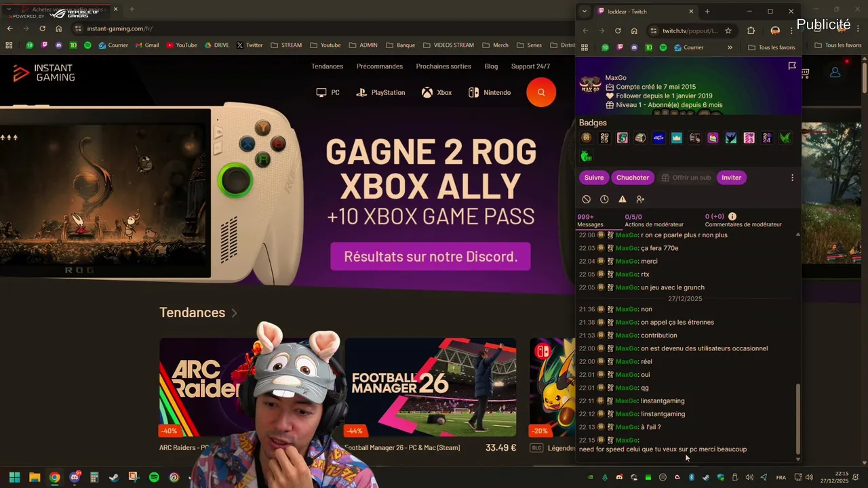Open the Messages count tab

(x=589, y=220)
